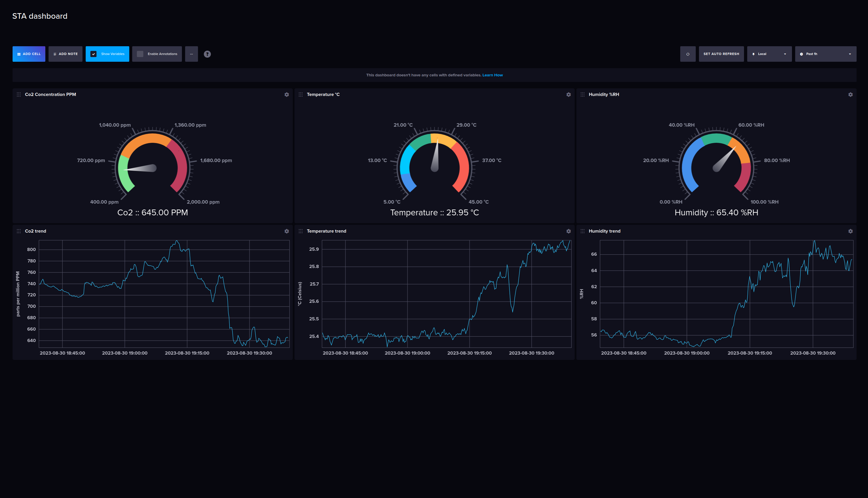Click 2023-08-30 19:30:00 under Humidity trend
This screenshot has height=498, width=868.
[813, 353]
